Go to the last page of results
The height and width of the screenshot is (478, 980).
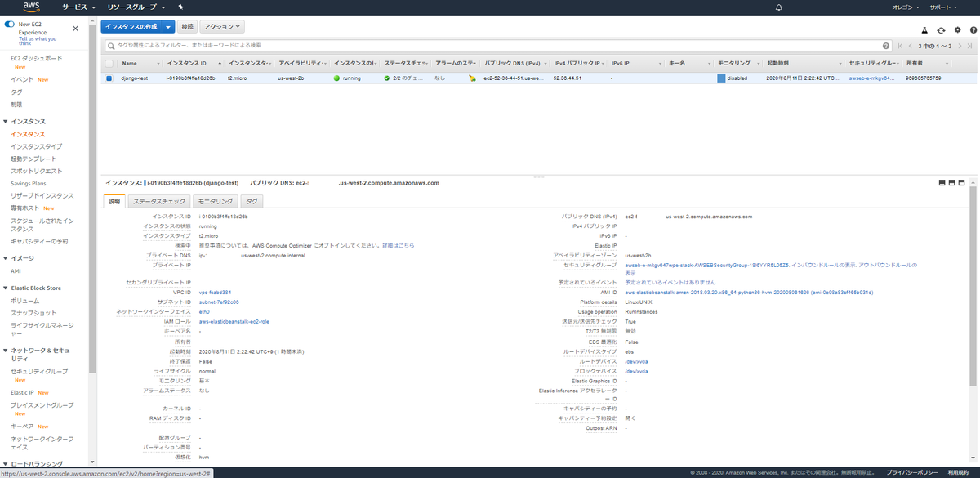coord(969,46)
